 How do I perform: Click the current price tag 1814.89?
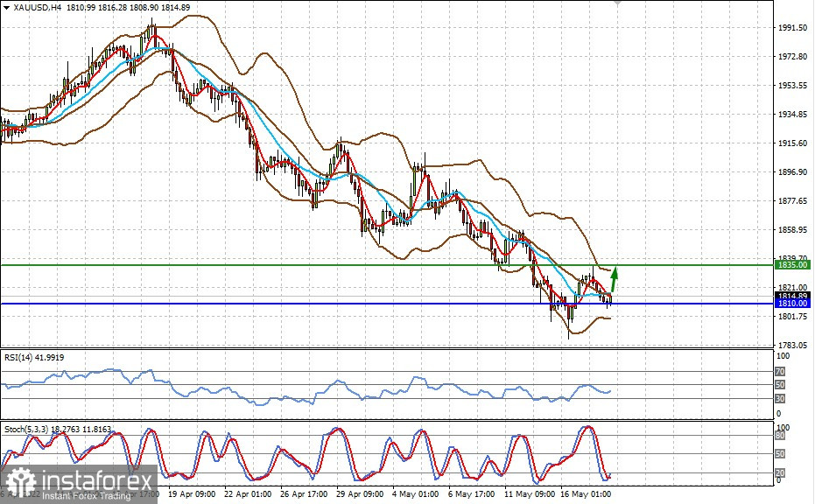(x=792, y=296)
